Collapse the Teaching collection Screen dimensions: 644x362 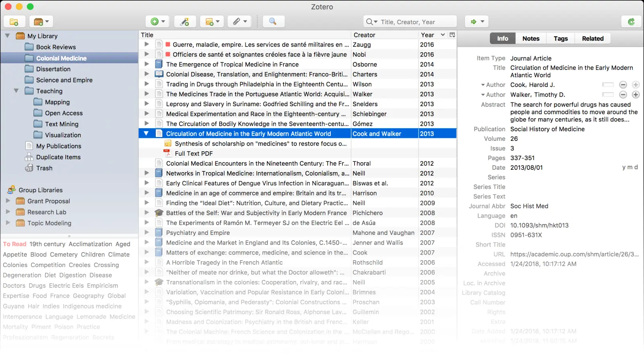click(x=16, y=91)
